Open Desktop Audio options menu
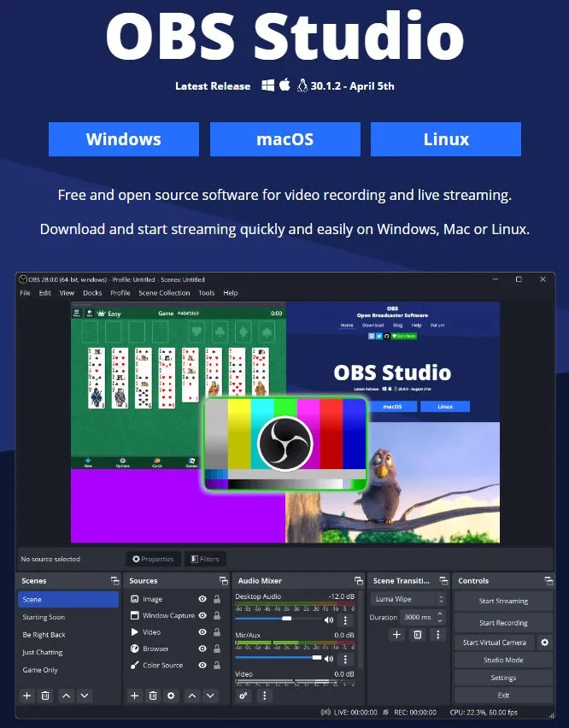Screen dimensions: 569x728 [x=345, y=619]
